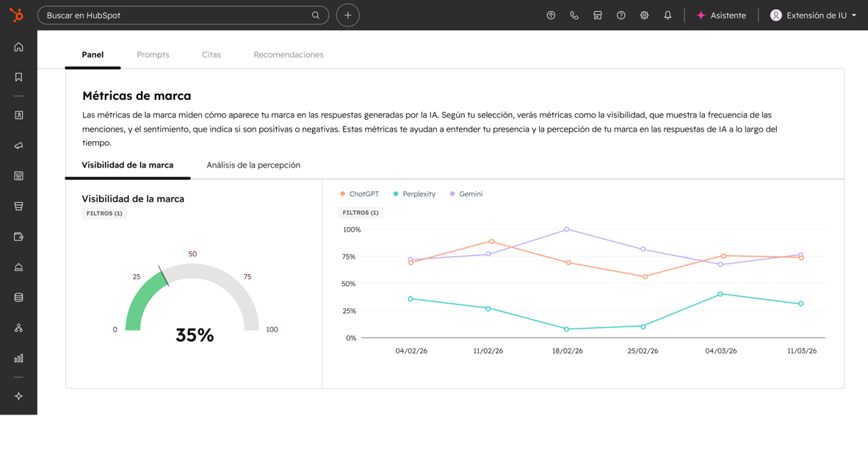This screenshot has width=868, height=449.
Task: Open the Home icon in the sidebar
Action: click(18, 46)
